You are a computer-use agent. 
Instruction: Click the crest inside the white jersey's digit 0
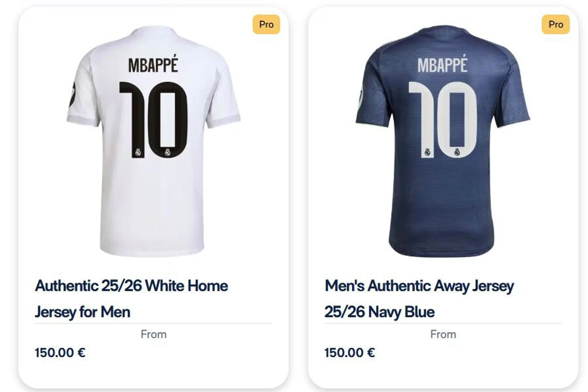[x=168, y=152]
